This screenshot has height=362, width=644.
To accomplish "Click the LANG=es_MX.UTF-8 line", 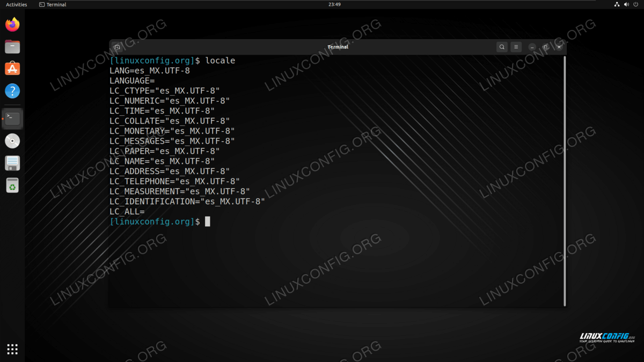I will 150,71.
